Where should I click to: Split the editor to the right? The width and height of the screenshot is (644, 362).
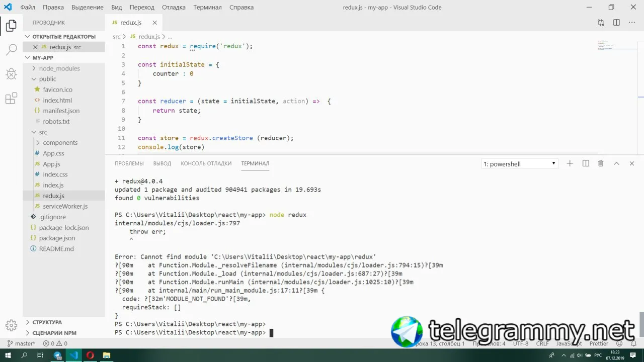point(616,23)
